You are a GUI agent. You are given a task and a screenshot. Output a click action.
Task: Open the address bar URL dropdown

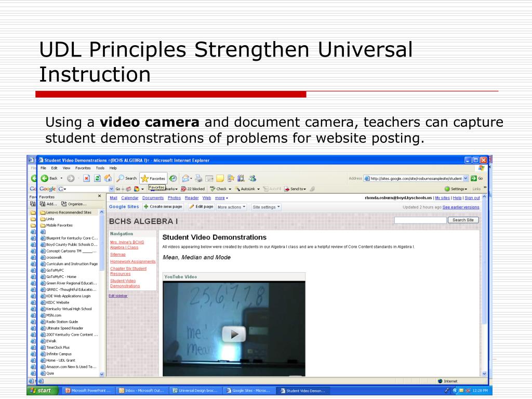tap(465, 178)
